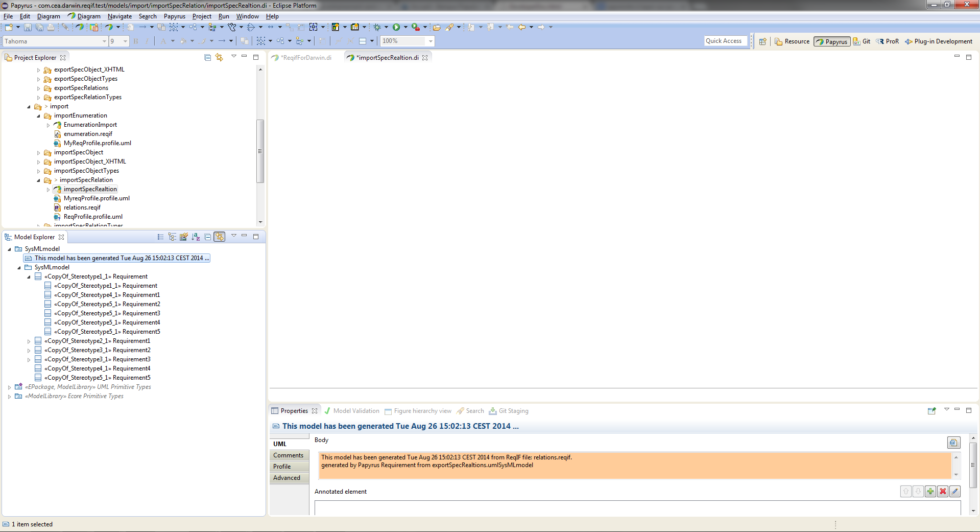Click the Hand pan tool icon
Image resolution: width=980 pixels, height=532 pixels.
click(232, 27)
